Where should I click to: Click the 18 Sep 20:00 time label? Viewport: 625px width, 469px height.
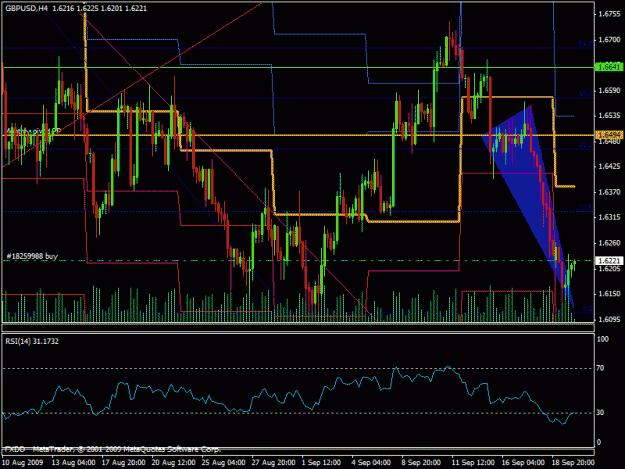(573, 463)
